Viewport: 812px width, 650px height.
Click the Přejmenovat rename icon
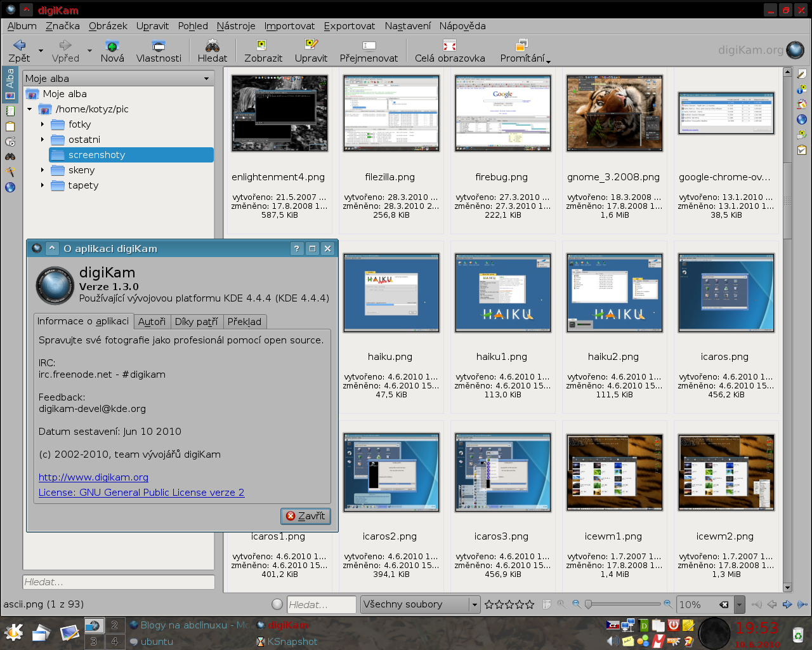(x=369, y=46)
